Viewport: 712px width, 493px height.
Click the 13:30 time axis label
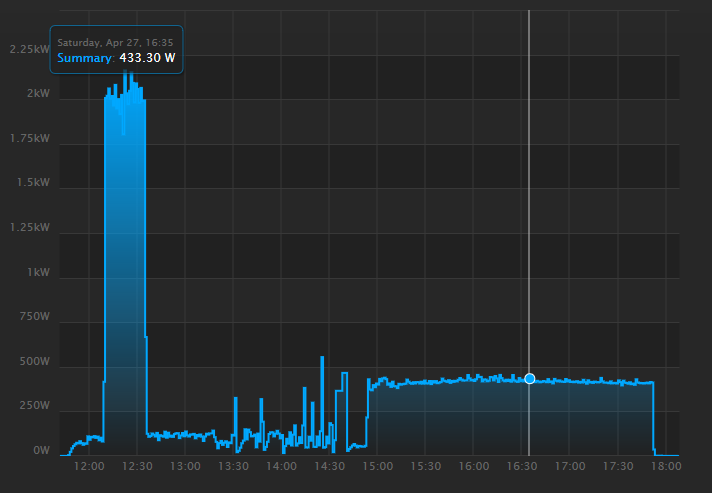pos(233,467)
